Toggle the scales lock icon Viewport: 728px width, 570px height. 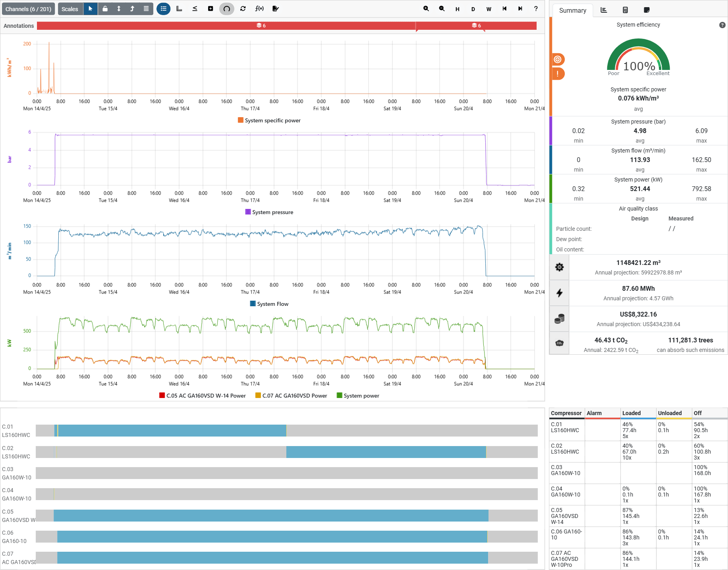(x=105, y=9)
